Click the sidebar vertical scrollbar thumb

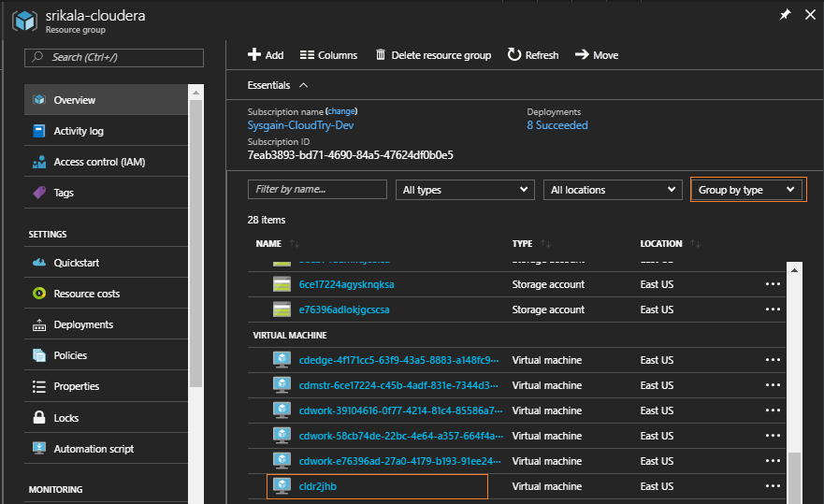click(x=195, y=243)
